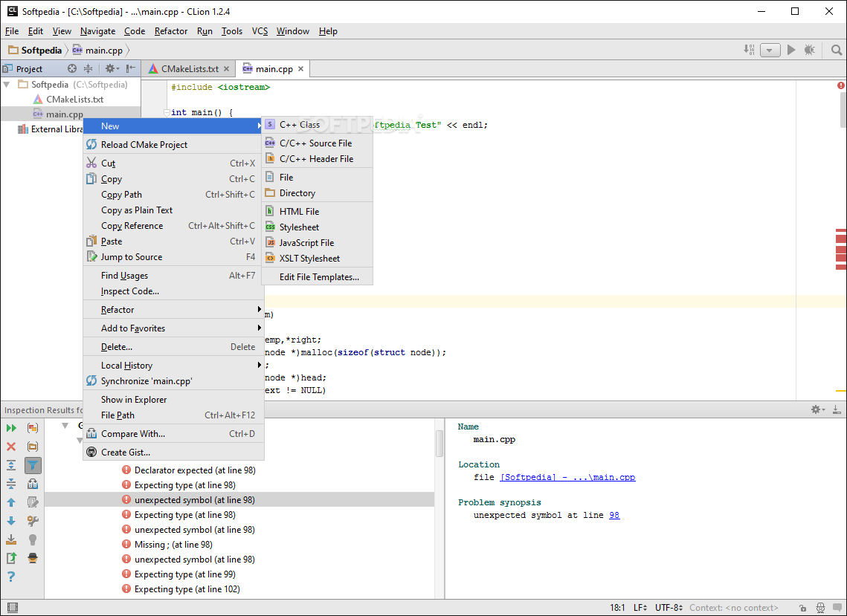Image resolution: width=847 pixels, height=616 pixels.
Task: Click the Build binary-arrow icon in toolbar
Action: point(749,50)
